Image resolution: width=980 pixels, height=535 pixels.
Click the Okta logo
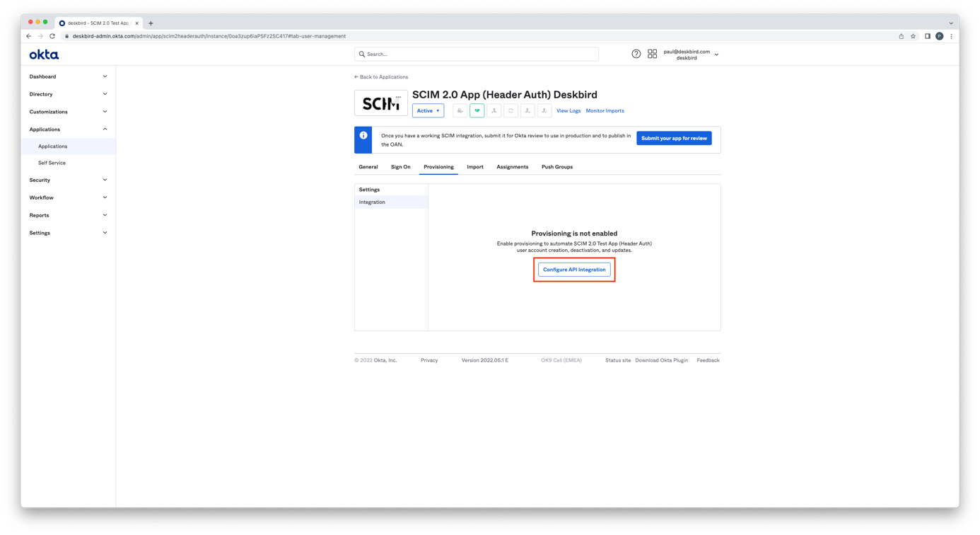[x=44, y=54]
